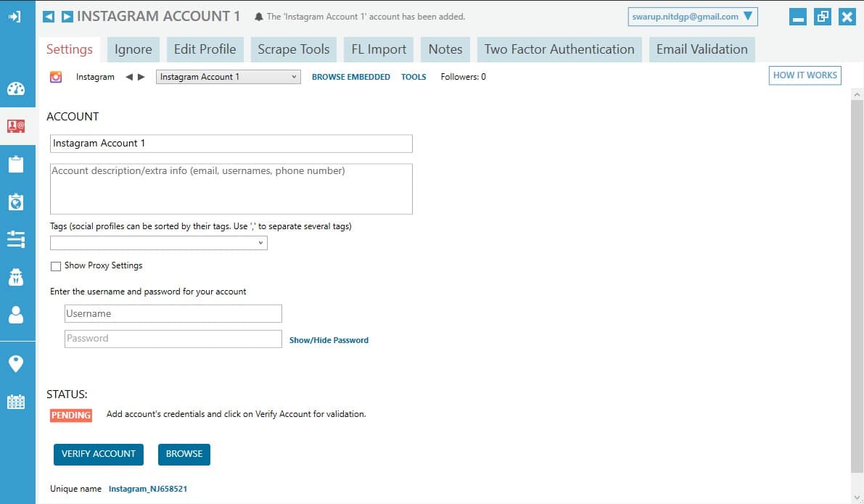The width and height of the screenshot is (864, 504).
Task: Switch to the Ignore tab
Action: tap(133, 49)
